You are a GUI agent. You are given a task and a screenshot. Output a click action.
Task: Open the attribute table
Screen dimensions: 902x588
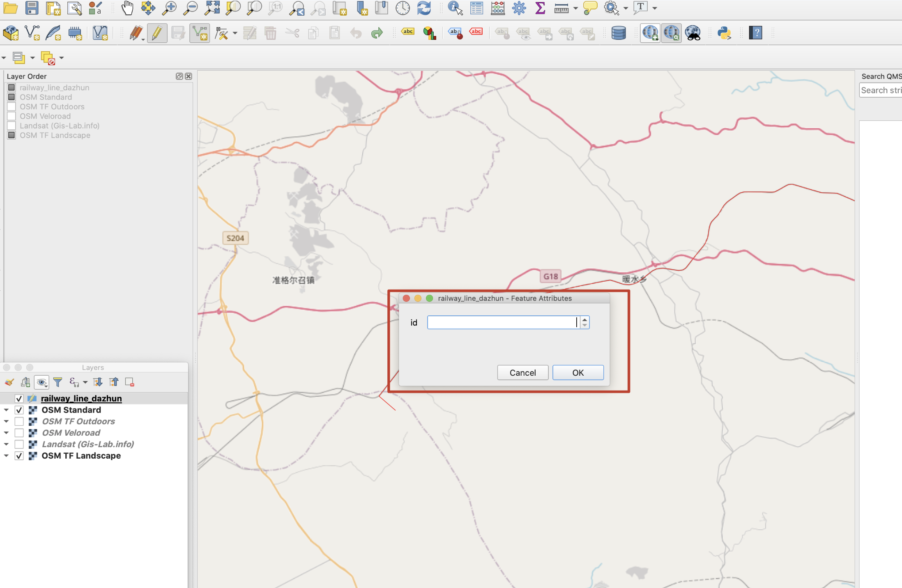[476, 8]
